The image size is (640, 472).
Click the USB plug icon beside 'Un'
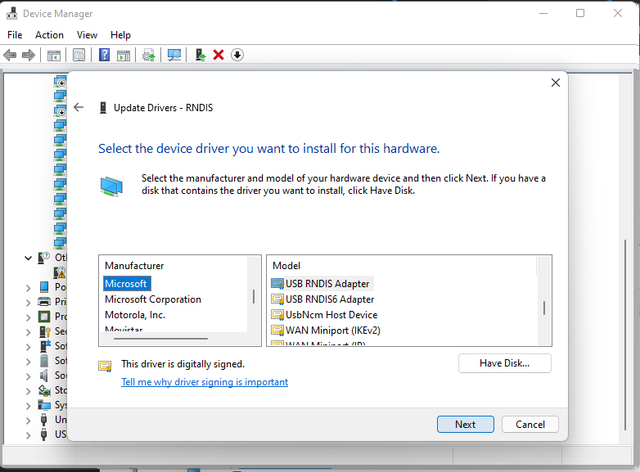coord(44,420)
